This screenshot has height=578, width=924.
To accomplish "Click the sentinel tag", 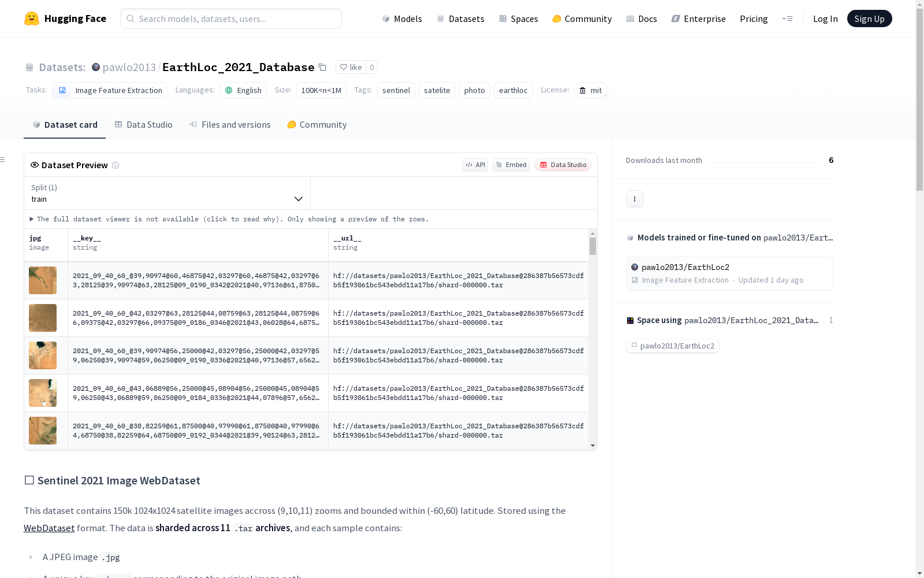I will (x=396, y=90).
